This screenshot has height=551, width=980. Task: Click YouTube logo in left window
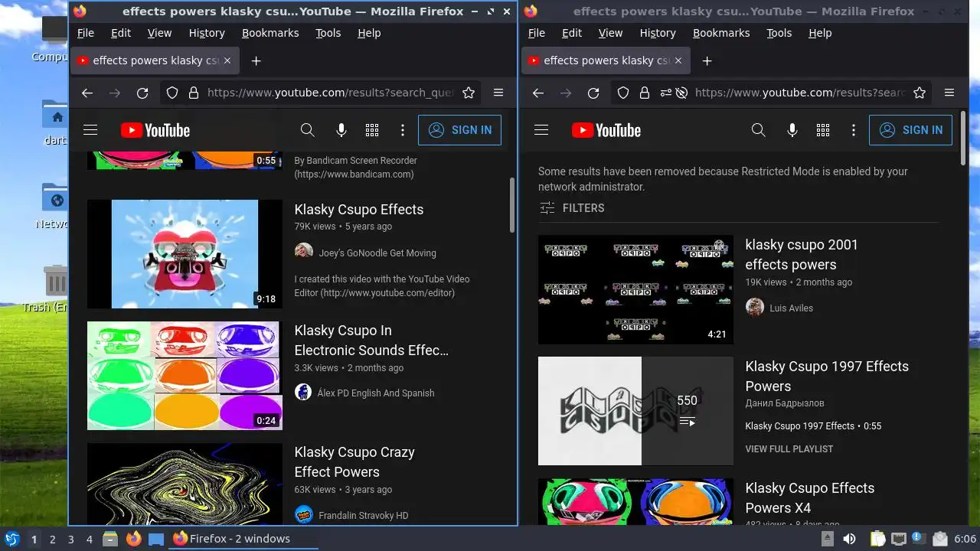155,130
